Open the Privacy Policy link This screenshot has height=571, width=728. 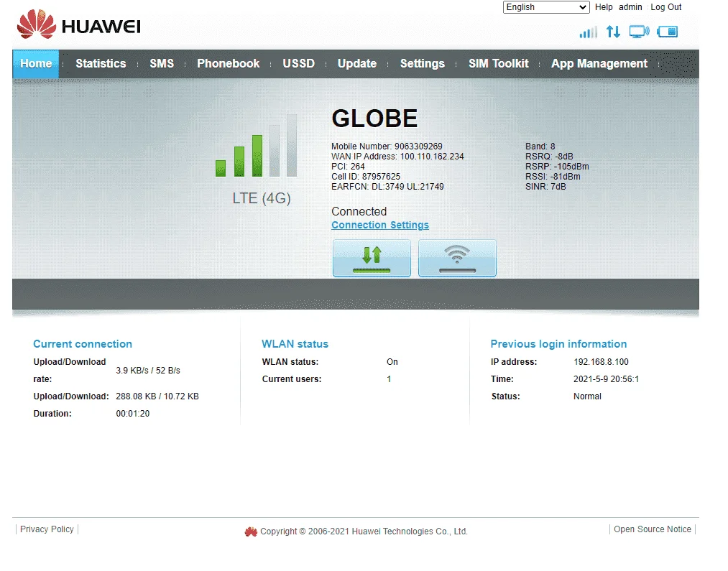click(x=47, y=529)
